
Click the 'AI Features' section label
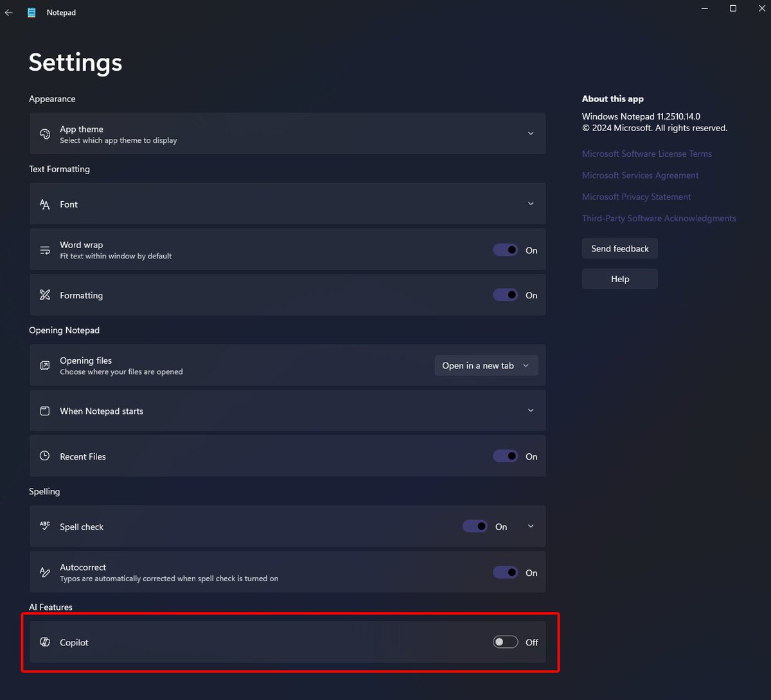(51, 607)
